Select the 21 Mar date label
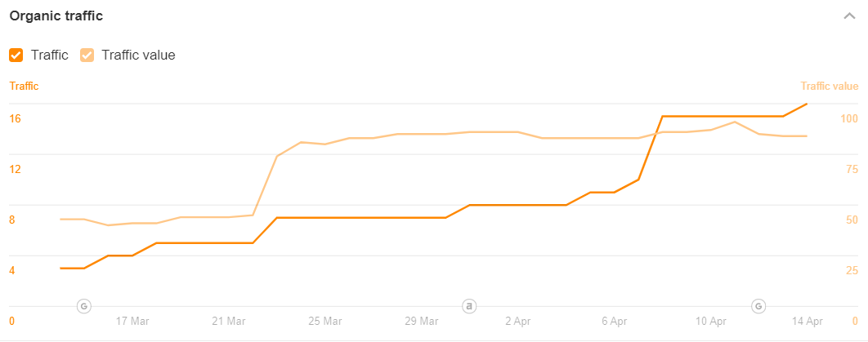 tap(229, 321)
